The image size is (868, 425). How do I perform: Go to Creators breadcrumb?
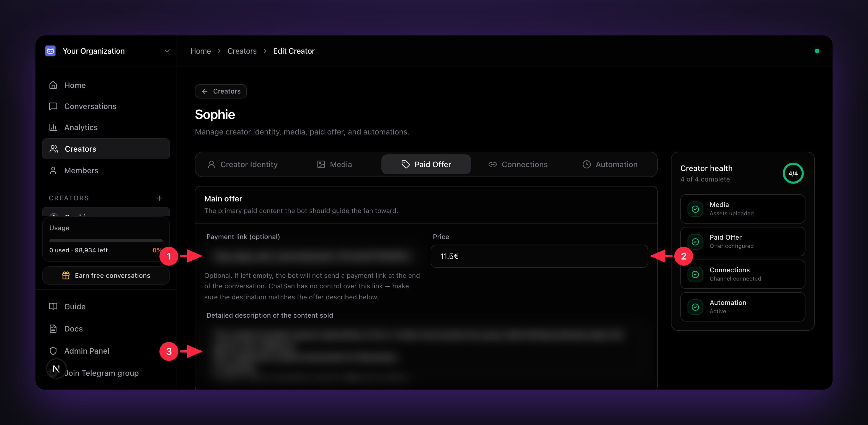coord(242,51)
